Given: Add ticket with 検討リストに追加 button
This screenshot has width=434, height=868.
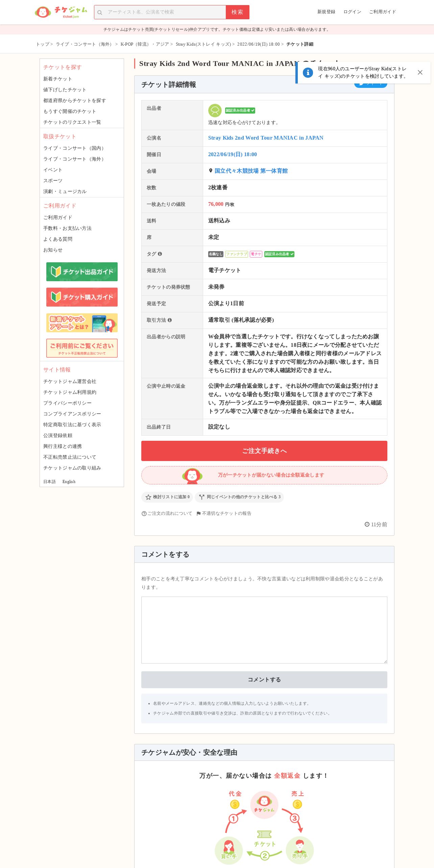Looking at the screenshot, I should (167, 497).
